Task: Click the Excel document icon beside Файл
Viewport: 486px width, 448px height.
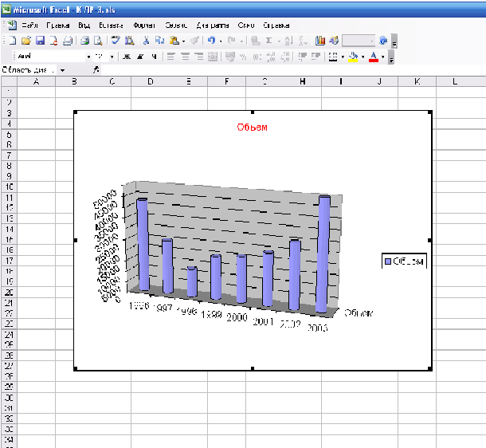Action: (x=12, y=26)
